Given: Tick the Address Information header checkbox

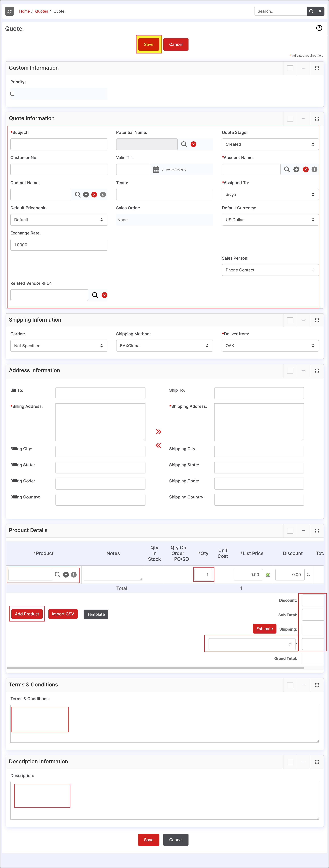Looking at the screenshot, I should [x=290, y=371].
